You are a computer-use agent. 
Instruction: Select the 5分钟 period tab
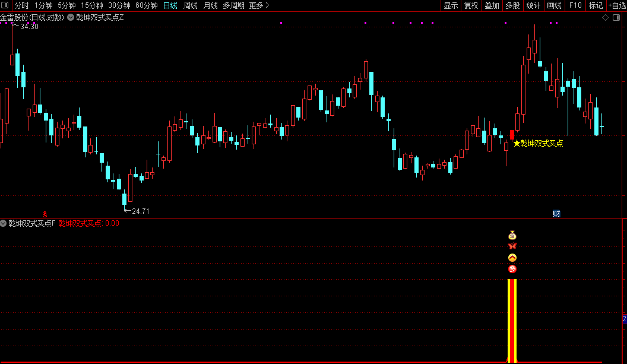tap(66, 5)
